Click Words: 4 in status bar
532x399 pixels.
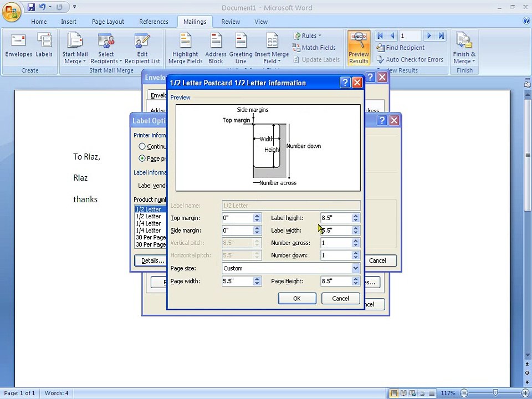(57, 393)
